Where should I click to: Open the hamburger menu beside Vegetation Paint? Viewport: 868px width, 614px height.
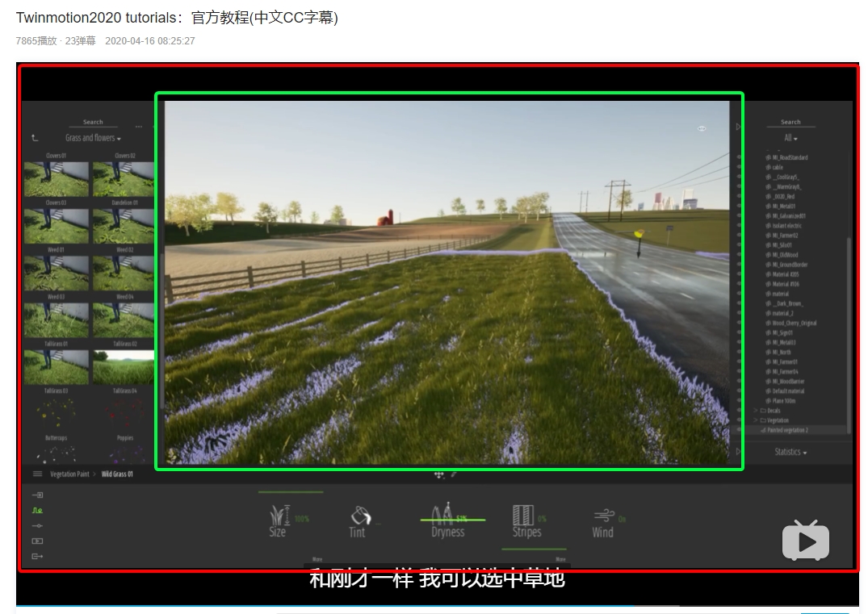38,474
